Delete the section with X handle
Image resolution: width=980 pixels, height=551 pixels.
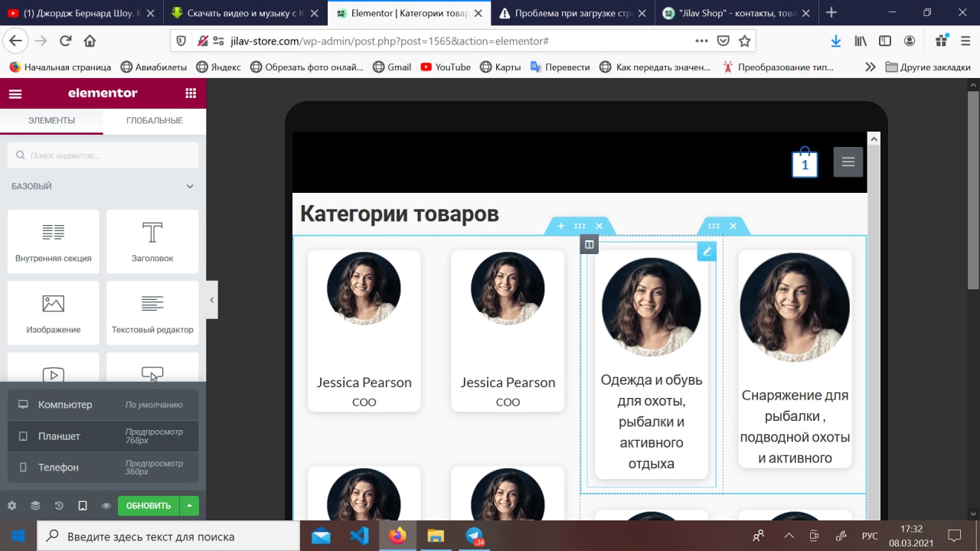pos(599,226)
